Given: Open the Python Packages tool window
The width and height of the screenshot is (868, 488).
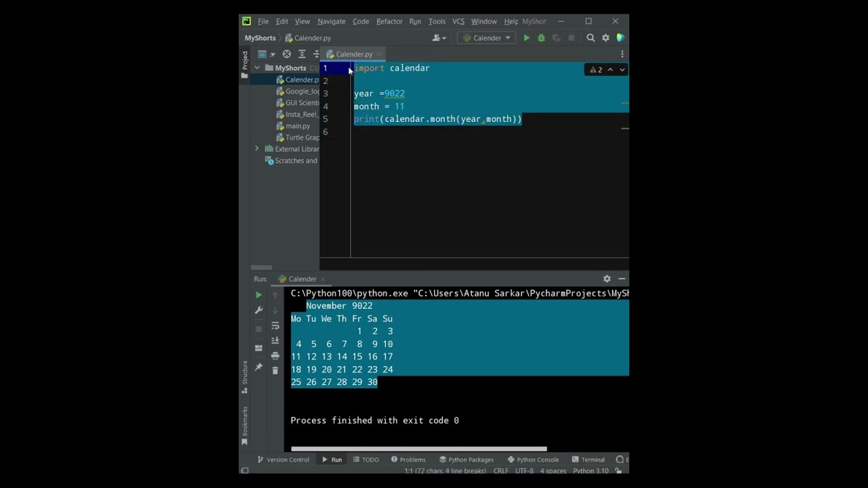Looking at the screenshot, I should pyautogui.click(x=466, y=460).
